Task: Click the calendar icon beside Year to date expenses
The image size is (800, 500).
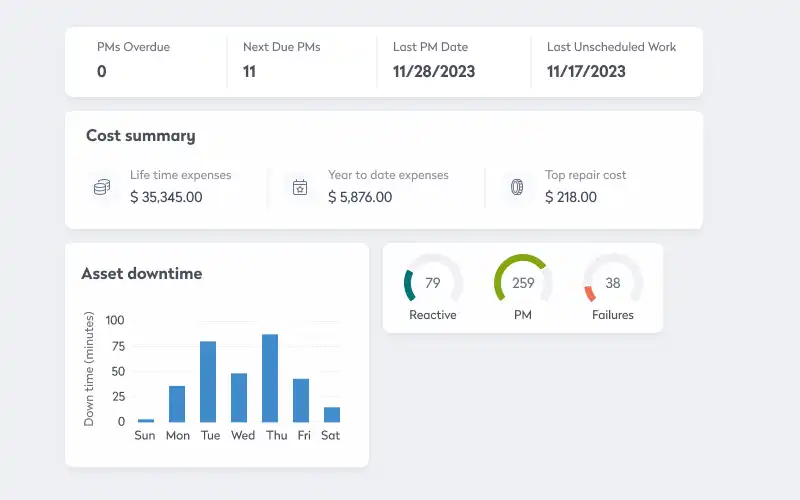Action: [299, 187]
